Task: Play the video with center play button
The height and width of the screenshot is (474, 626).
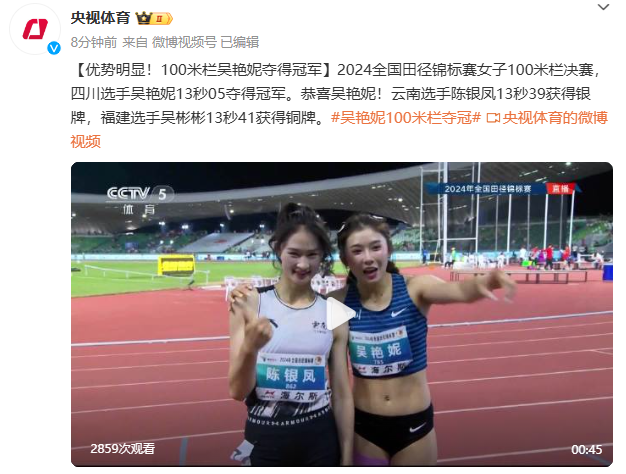Action: (x=341, y=313)
